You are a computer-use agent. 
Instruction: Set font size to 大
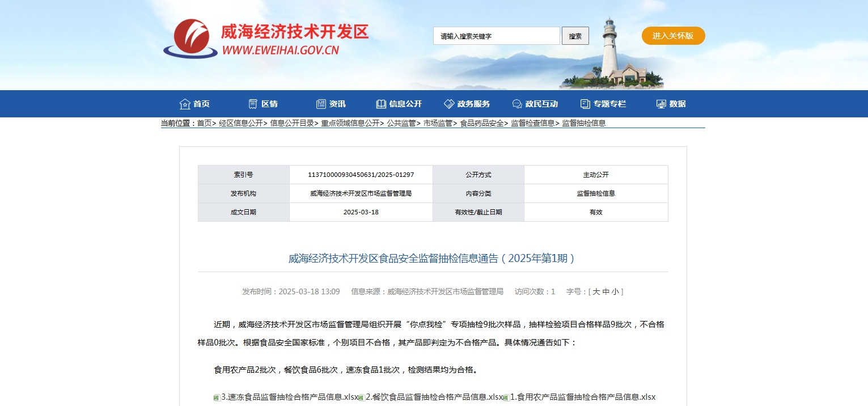point(596,291)
